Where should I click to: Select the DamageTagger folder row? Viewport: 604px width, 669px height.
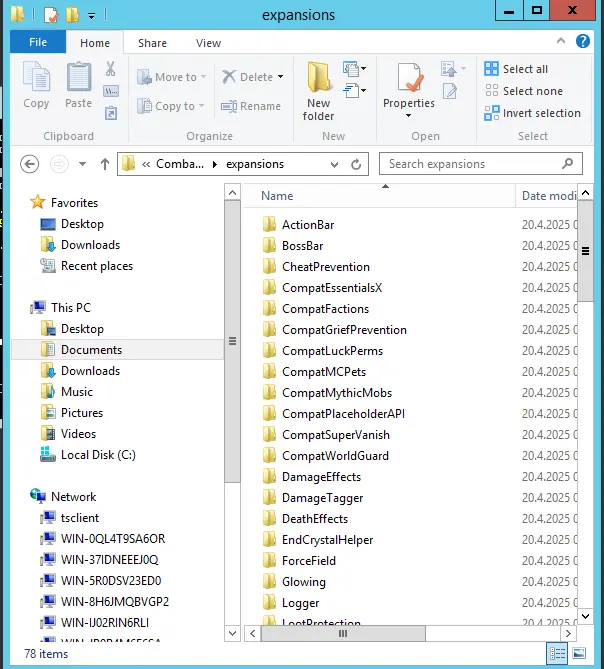[313, 498]
